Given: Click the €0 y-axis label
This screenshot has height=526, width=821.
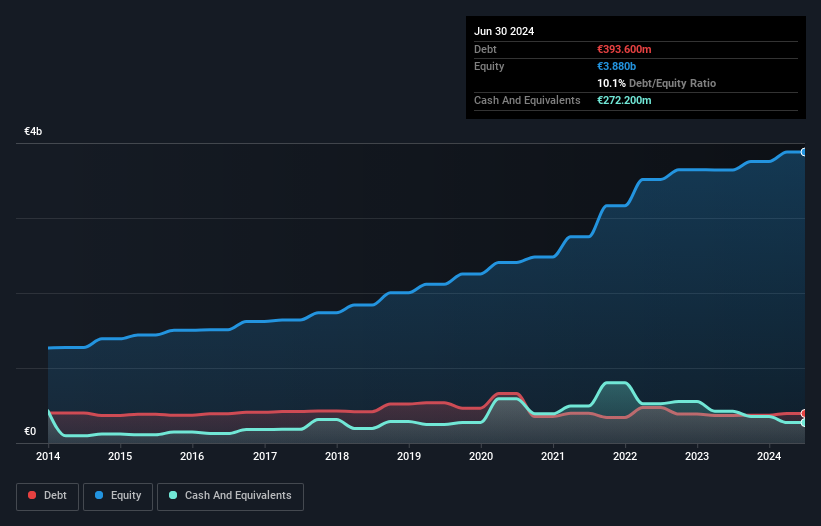Looking at the screenshot, I should (30, 431).
